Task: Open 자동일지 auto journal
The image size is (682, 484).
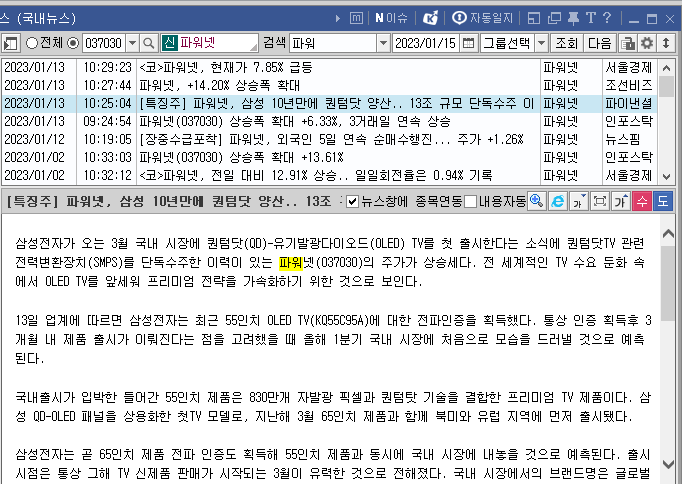Action: [482, 18]
